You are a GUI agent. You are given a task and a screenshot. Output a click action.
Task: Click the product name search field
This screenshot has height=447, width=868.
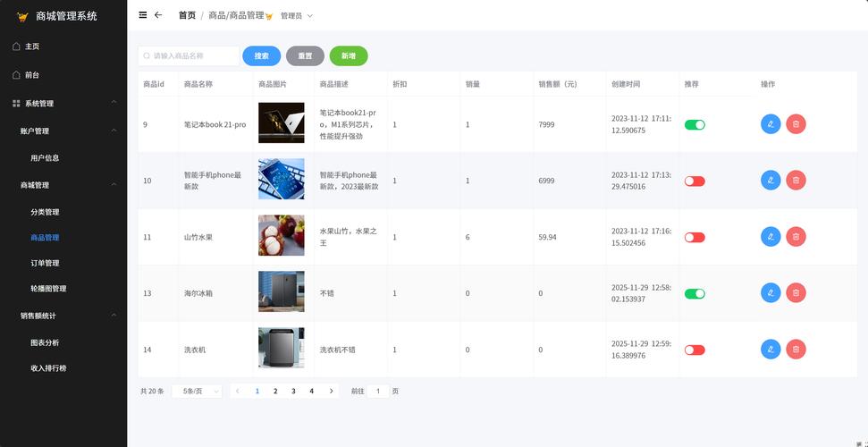[190, 56]
